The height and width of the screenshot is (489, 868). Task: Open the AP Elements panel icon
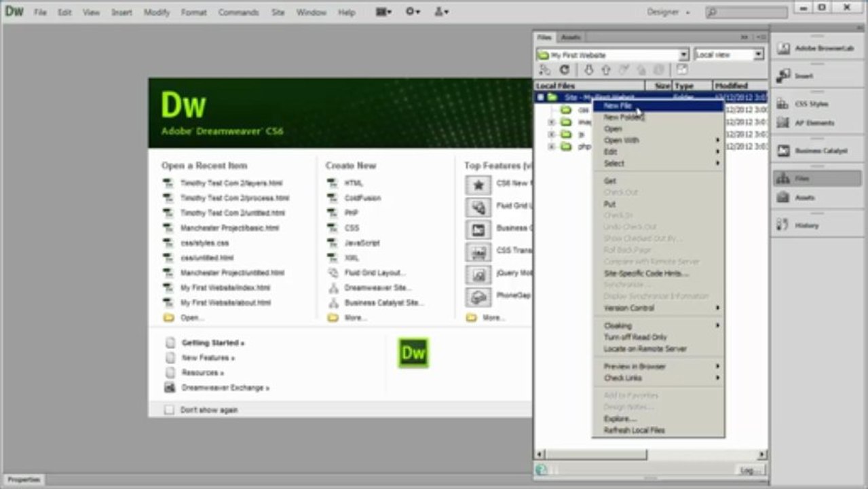[783, 123]
